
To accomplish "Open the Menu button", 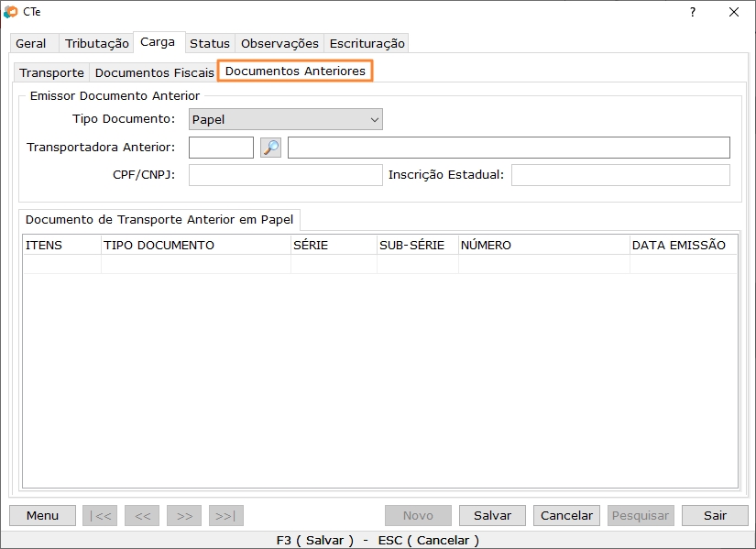I will coord(41,515).
